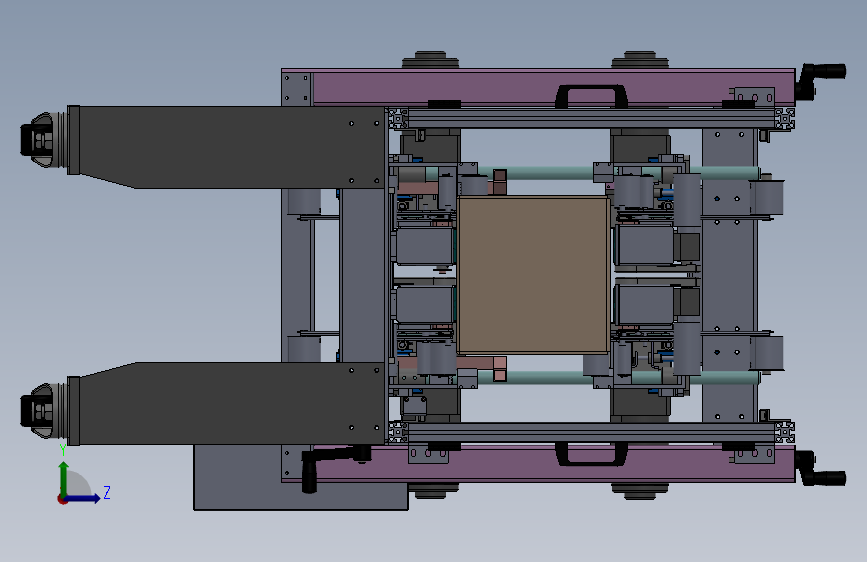Pick the right vertical gray mounting plate
Viewport: 867px width, 562px height.
pyautogui.click(x=729, y=274)
